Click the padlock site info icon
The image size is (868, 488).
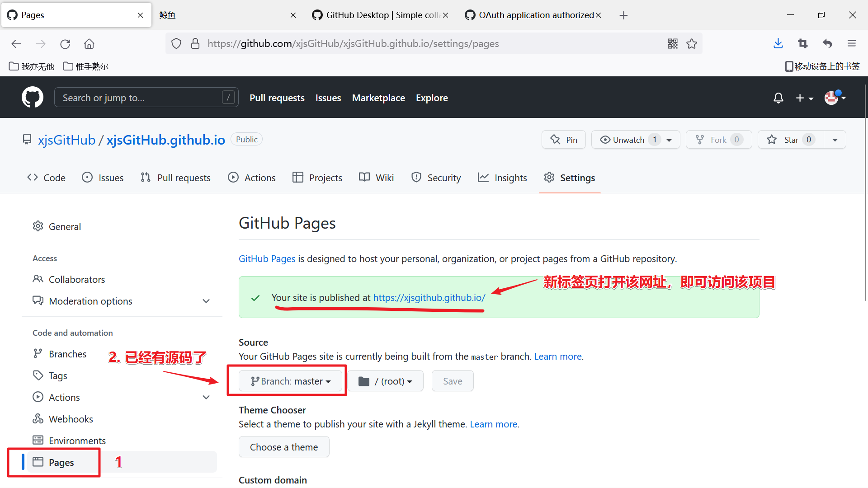(x=195, y=44)
